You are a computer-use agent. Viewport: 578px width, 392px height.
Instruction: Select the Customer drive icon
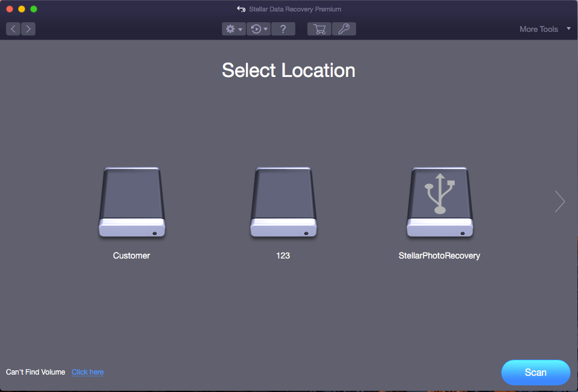[132, 202]
